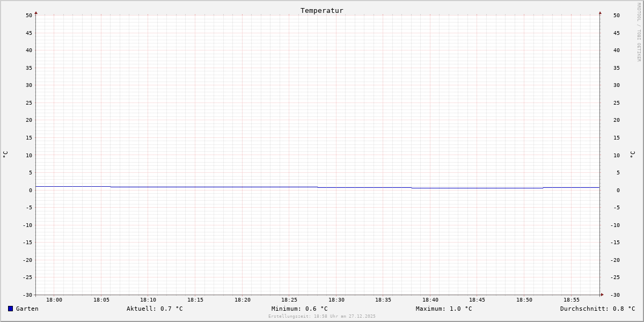Select the Maximum: 1.0 °C value
Viewport: 644px width, 322px height.
444,309
